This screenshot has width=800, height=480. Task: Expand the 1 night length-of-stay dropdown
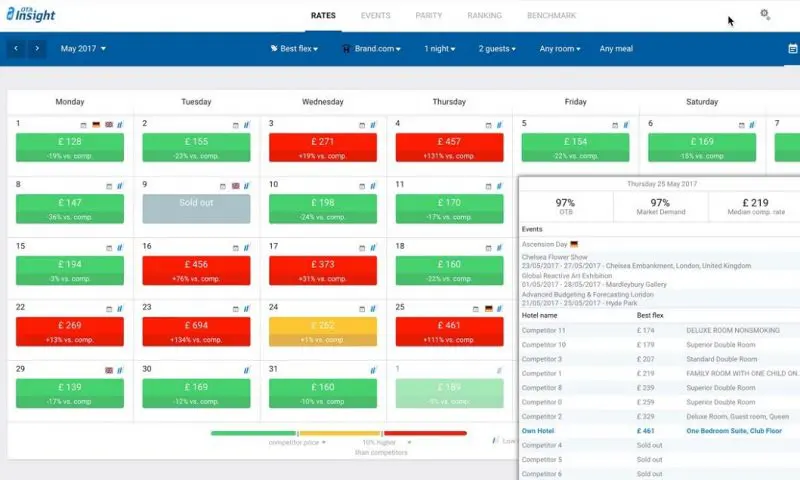(439, 48)
